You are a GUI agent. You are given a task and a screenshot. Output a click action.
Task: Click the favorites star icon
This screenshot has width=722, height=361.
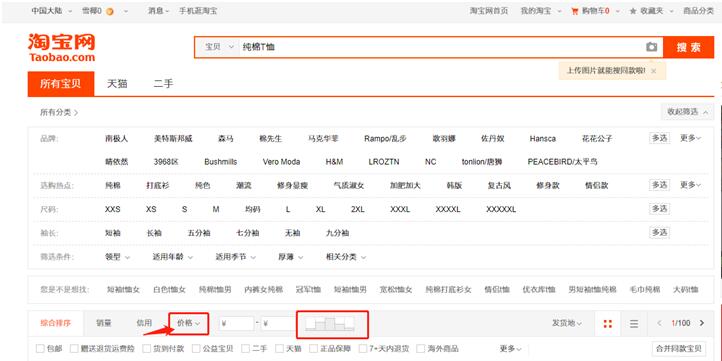tap(633, 11)
